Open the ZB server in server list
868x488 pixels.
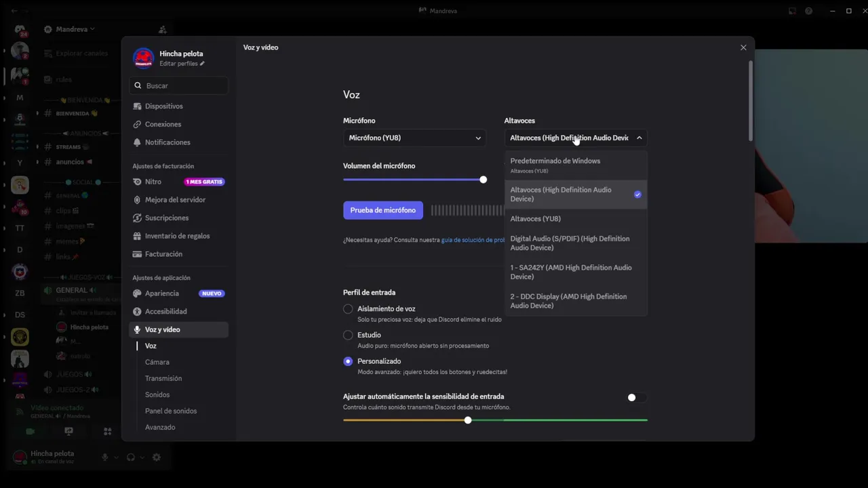point(20,293)
